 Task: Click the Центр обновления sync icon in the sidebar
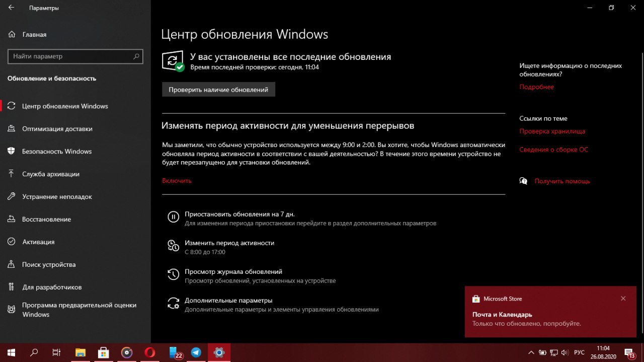point(11,106)
